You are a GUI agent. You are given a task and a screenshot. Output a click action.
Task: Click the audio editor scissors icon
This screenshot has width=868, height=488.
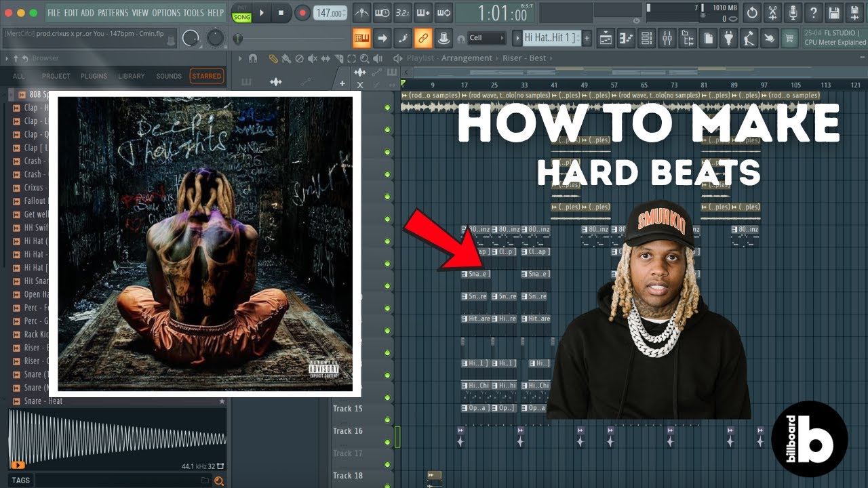[772, 12]
